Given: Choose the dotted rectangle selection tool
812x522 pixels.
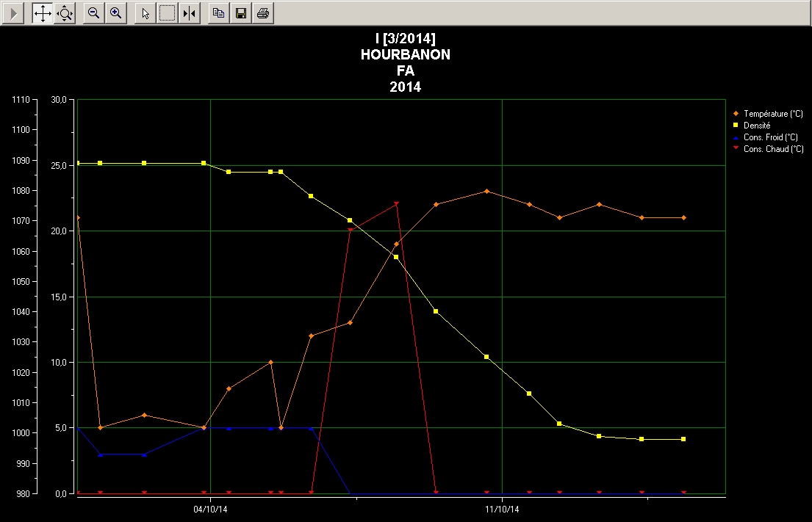Looking at the screenshot, I should 168,13.
